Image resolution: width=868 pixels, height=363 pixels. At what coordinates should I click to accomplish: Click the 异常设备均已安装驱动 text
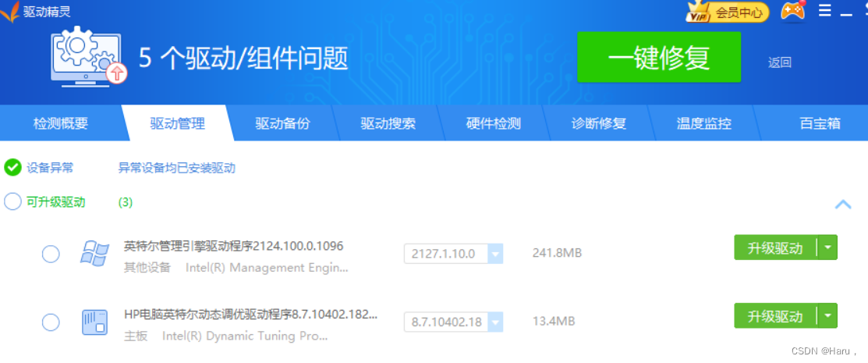[x=176, y=168]
